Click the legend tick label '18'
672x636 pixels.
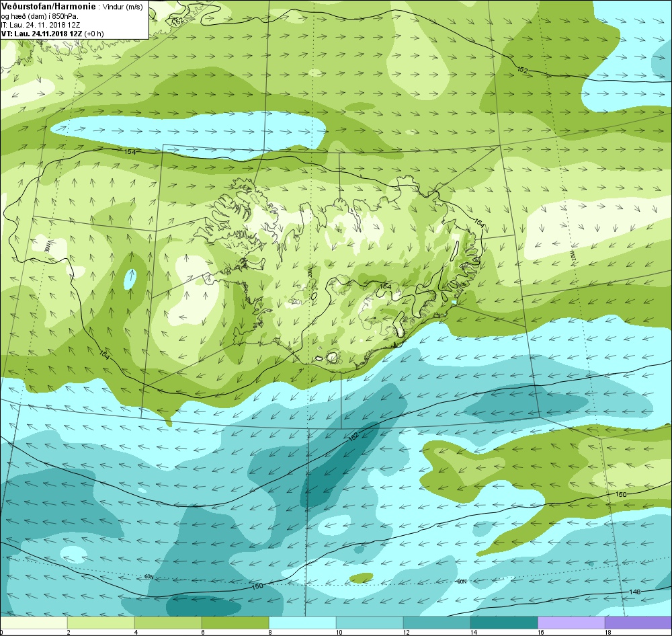click(607, 633)
